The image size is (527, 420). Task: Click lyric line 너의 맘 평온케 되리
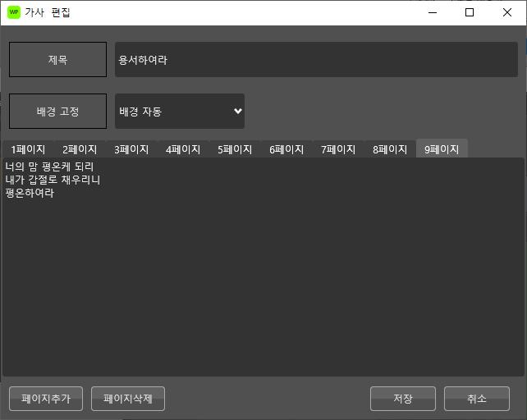click(49, 167)
